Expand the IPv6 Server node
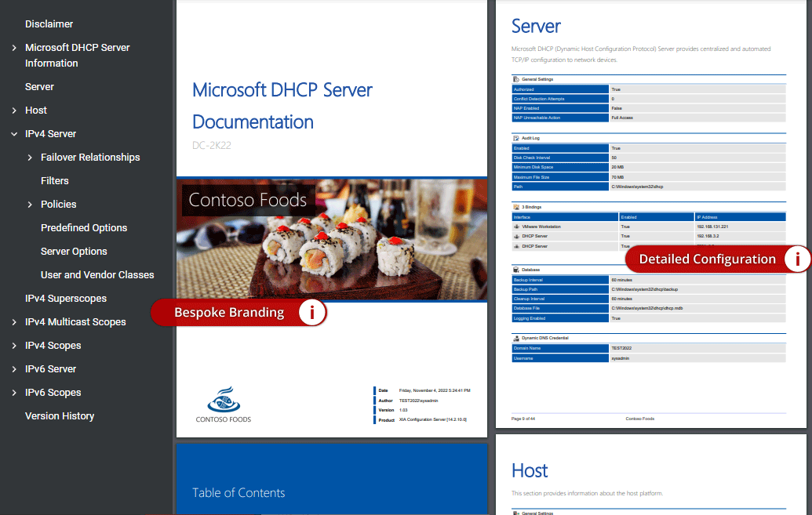Image resolution: width=812 pixels, height=515 pixels. coord(14,369)
